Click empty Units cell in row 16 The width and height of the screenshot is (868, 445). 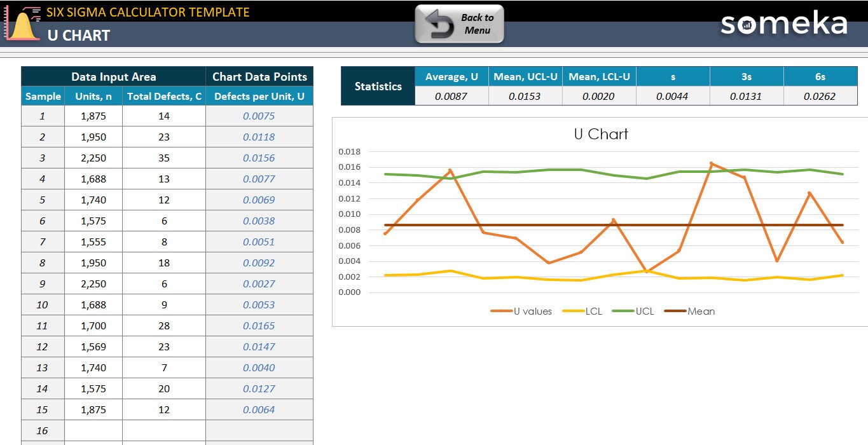[93, 431]
